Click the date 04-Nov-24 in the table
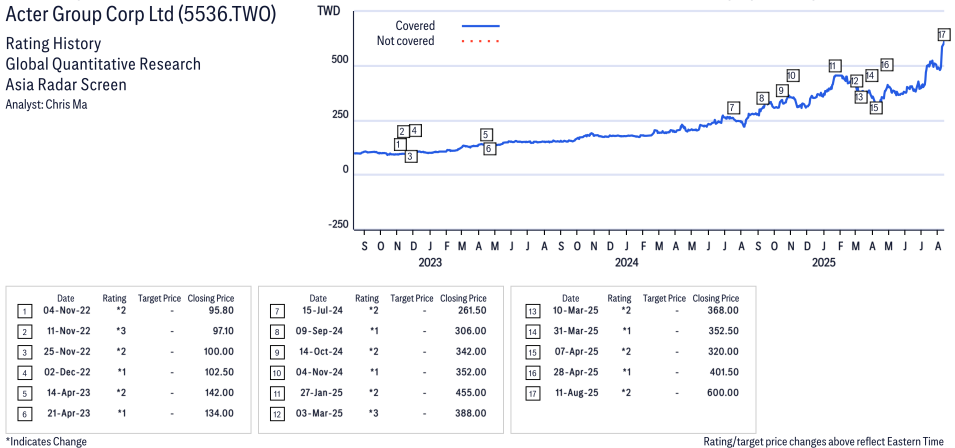955x448 pixels. (x=319, y=373)
